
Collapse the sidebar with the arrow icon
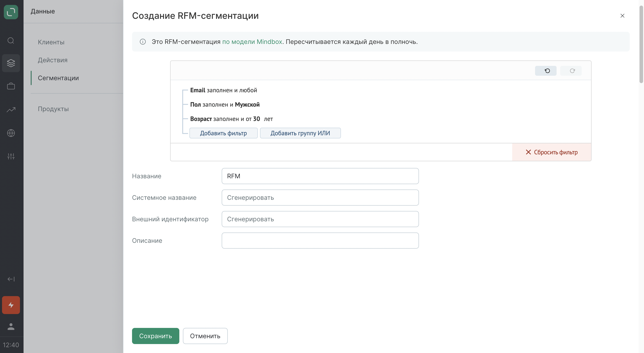[x=11, y=279]
